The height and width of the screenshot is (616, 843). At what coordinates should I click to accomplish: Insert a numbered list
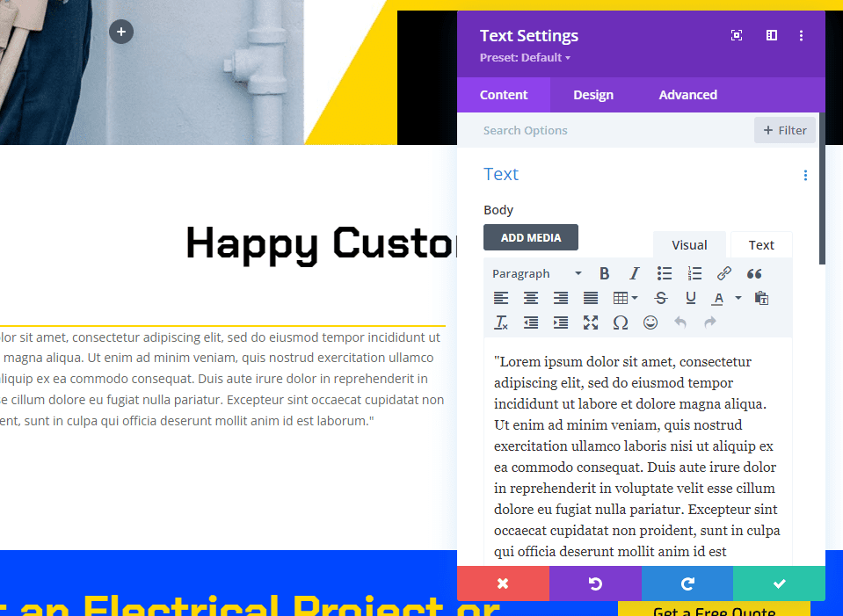tap(694, 273)
